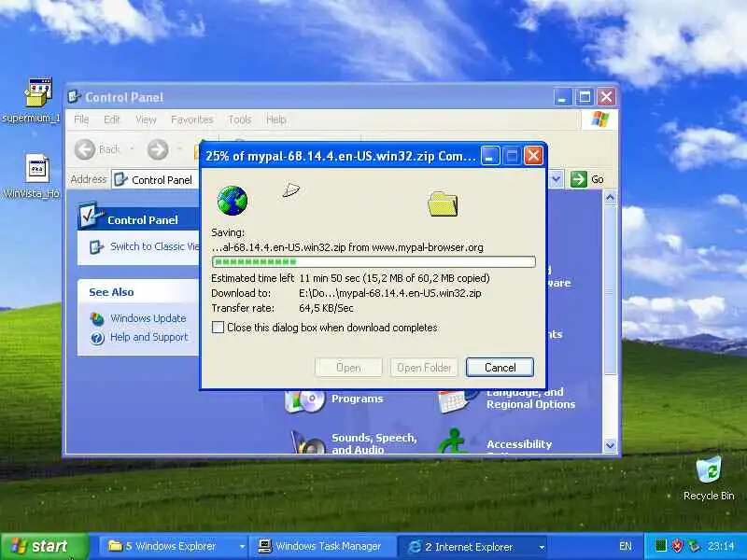
Task: Click the Switch to Classic View link
Action: tap(155, 246)
